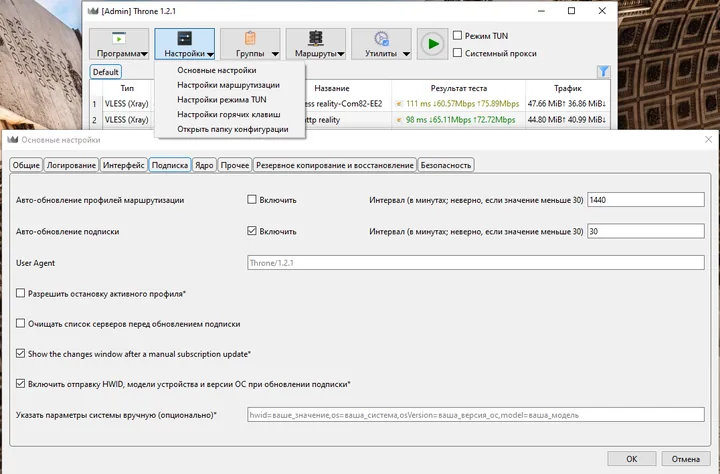
Task: Enable the Системный прокси checkbox
Action: point(457,53)
